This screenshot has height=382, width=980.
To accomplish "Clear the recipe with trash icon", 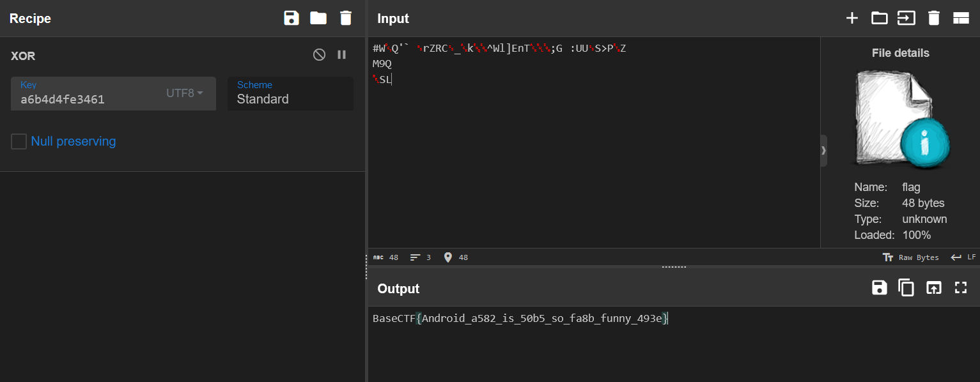I will pyautogui.click(x=346, y=18).
